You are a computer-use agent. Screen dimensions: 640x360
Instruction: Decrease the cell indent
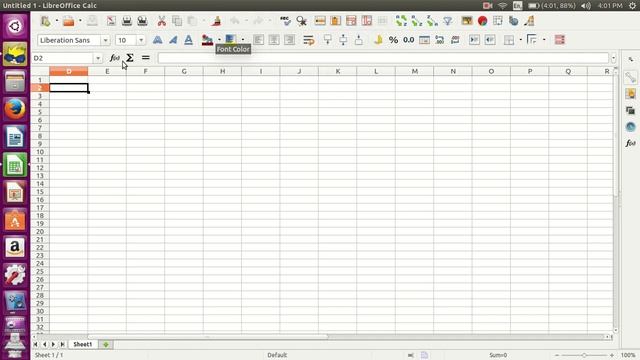click(490, 40)
